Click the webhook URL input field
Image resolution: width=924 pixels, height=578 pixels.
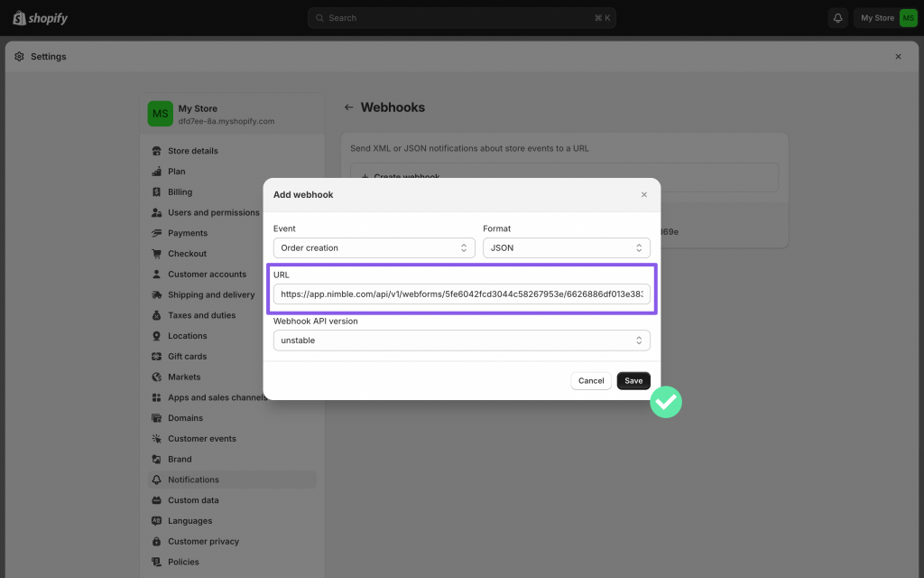click(461, 294)
